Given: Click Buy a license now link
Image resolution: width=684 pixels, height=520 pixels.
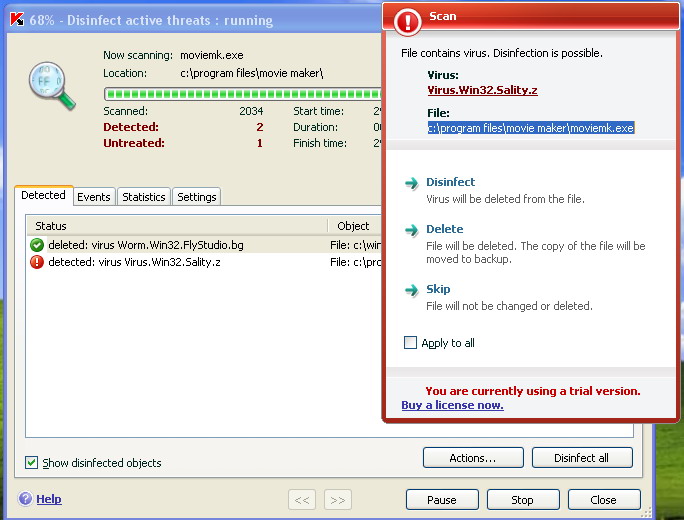Looking at the screenshot, I should click(452, 405).
